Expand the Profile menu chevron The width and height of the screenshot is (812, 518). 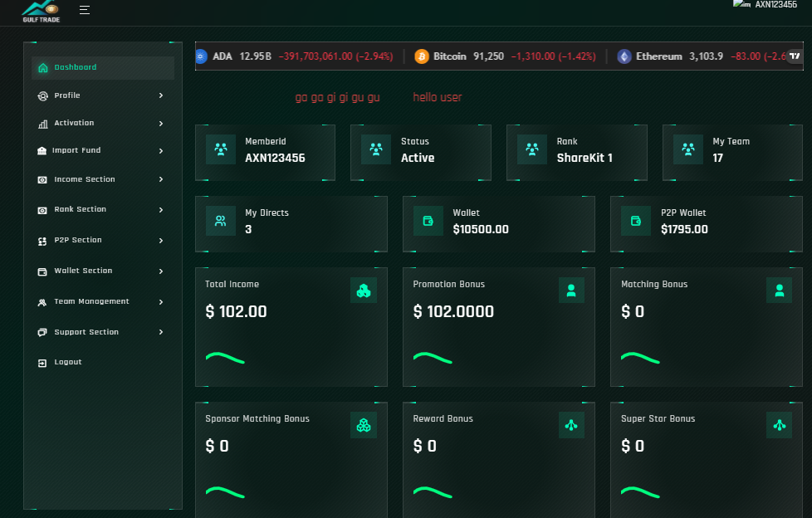160,95
